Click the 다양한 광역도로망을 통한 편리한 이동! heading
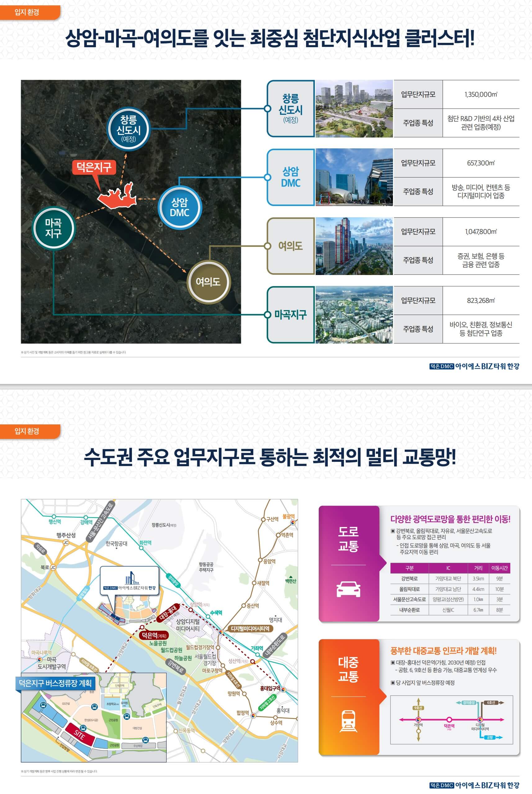The height and width of the screenshot is (794, 532). click(x=450, y=519)
